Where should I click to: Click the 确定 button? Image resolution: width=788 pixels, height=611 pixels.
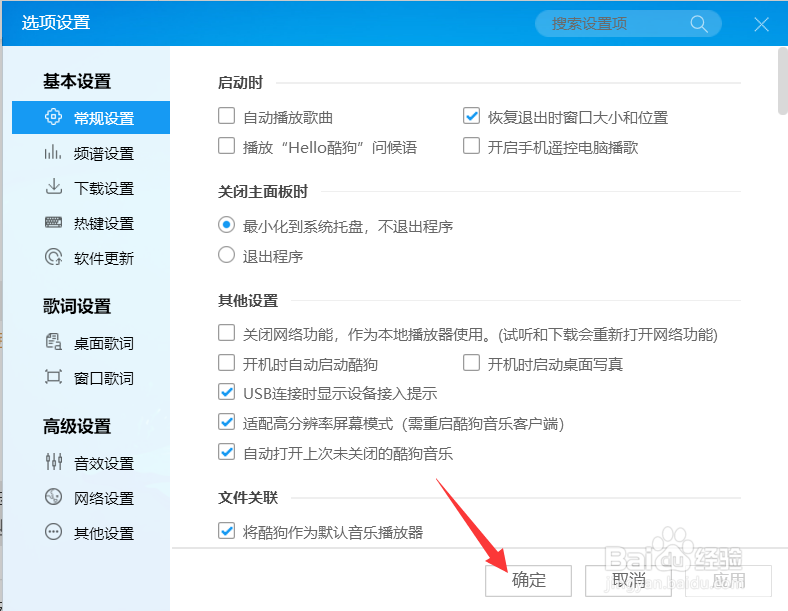click(x=528, y=580)
